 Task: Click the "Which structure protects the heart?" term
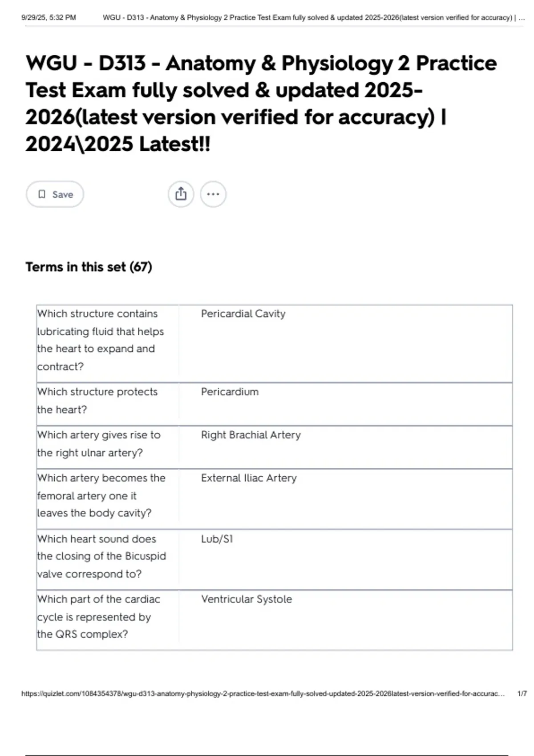tap(97, 400)
